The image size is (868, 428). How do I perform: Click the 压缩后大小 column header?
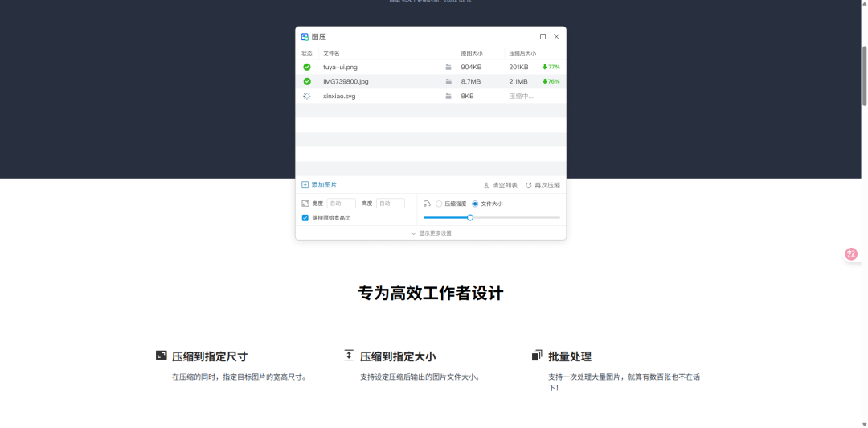[522, 53]
